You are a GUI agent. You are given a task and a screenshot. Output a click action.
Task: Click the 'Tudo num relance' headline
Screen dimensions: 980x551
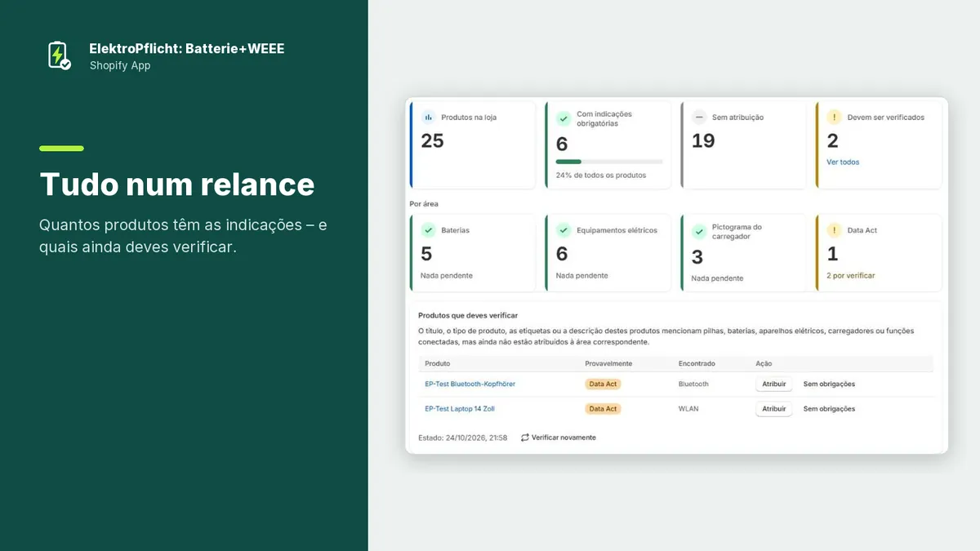click(x=177, y=184)
